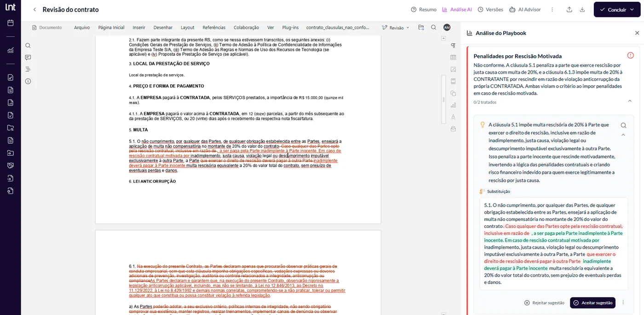Open mail merge icon in right toolbar

point(453,129)
